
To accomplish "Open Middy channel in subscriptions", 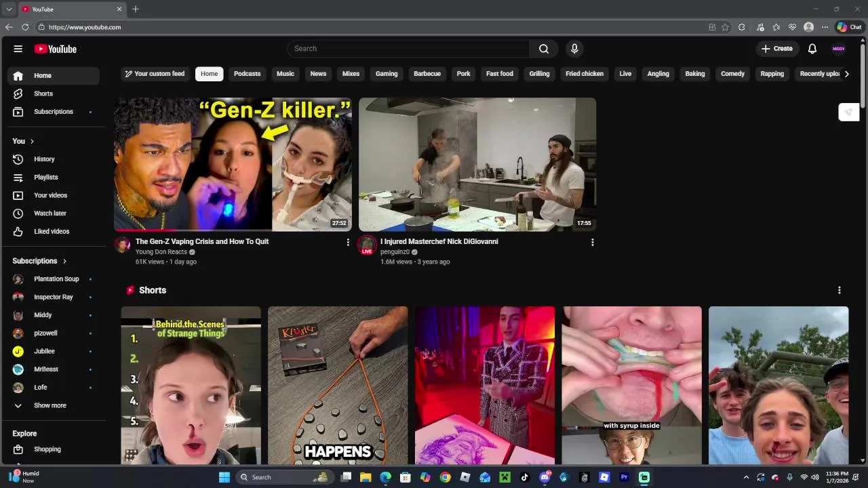I will pyautogui.click(x=54, y=315).
